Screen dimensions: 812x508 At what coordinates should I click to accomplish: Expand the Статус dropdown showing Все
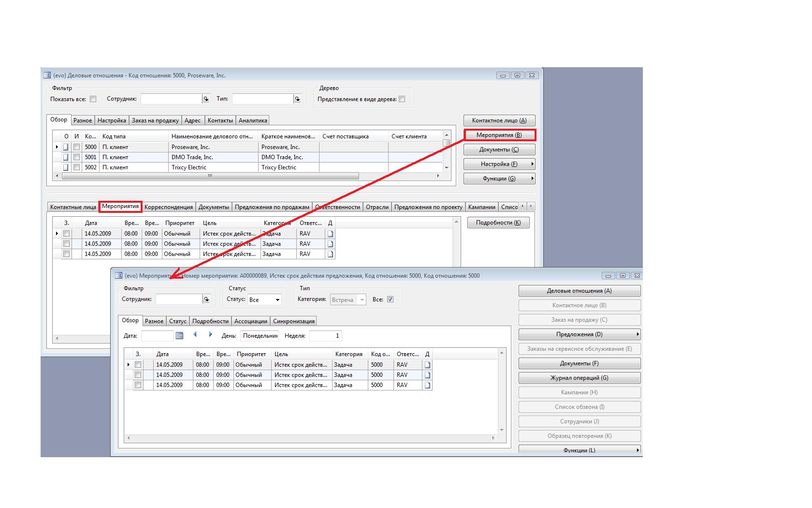[x=277, y=300]
